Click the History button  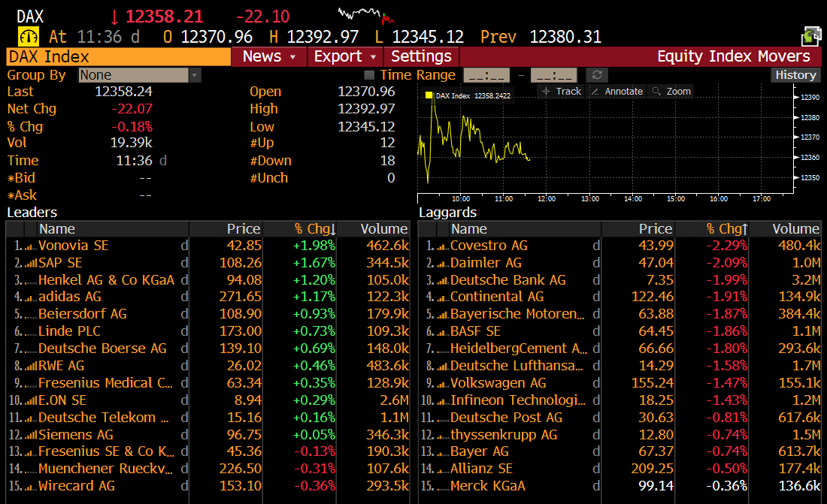coord(795,75)
